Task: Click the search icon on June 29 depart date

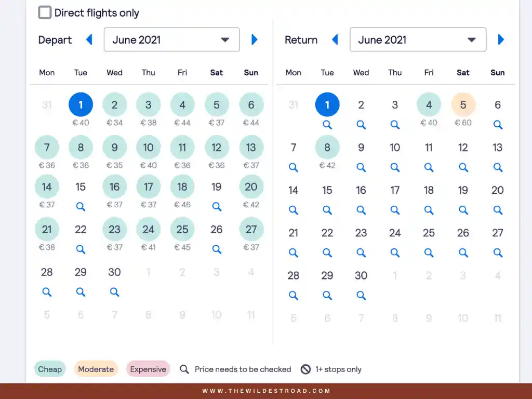Action: [81, 292]
